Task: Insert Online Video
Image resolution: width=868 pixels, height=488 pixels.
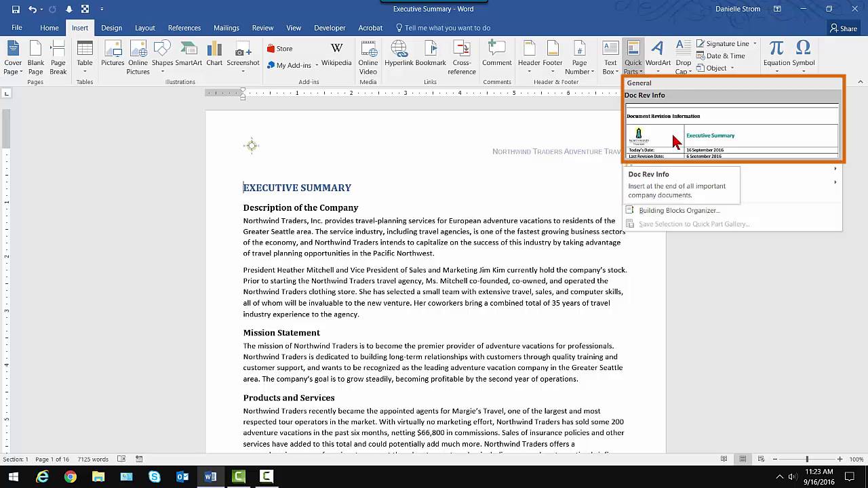Action: pos(368,58)
